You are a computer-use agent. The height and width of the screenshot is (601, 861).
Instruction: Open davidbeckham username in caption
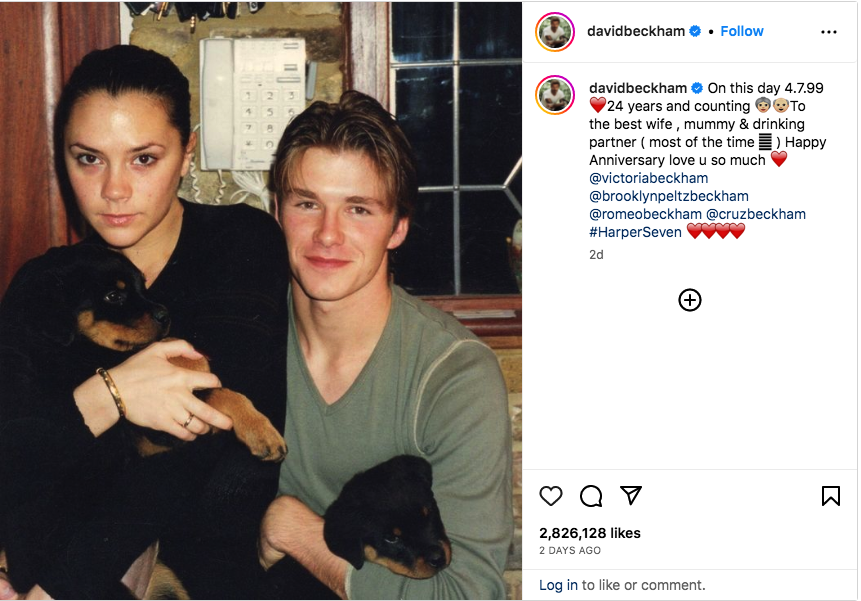click(638, 88)
